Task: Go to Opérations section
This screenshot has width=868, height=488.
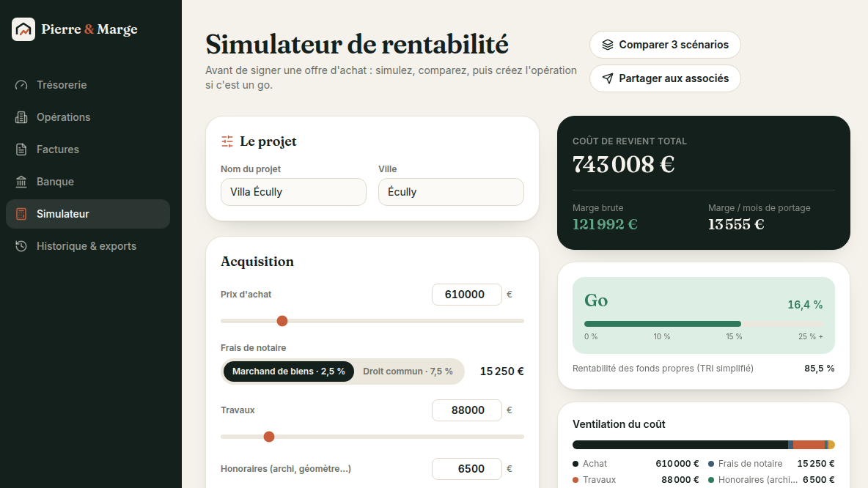Action: coord(88,117)
